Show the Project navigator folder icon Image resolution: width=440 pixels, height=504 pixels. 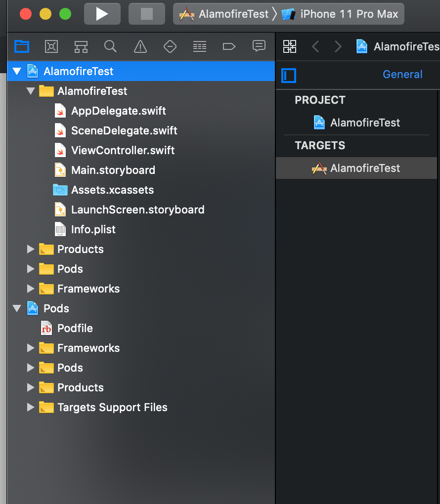pos(22,46)
